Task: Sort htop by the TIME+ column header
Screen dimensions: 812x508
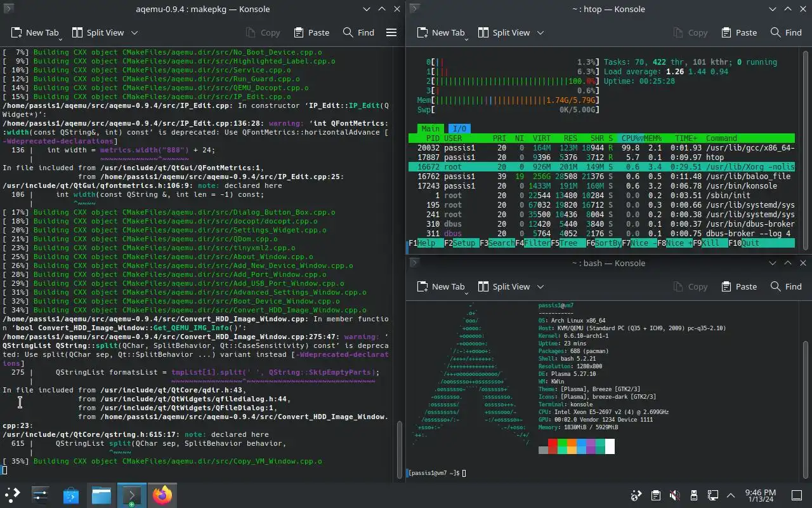Action: (x=686, y=138)
